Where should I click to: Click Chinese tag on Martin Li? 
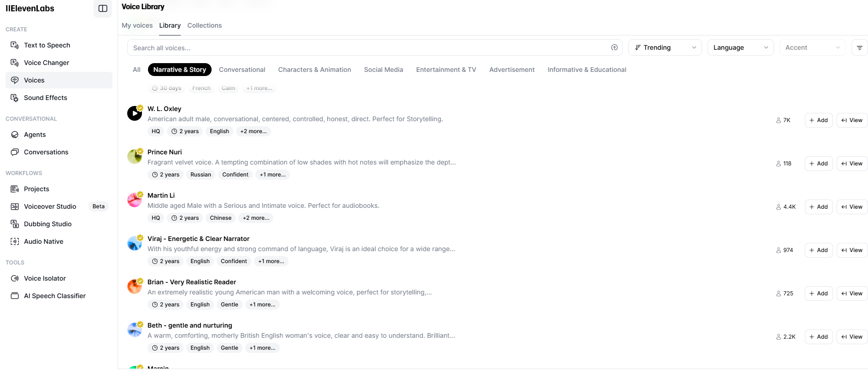click(221, 218)
